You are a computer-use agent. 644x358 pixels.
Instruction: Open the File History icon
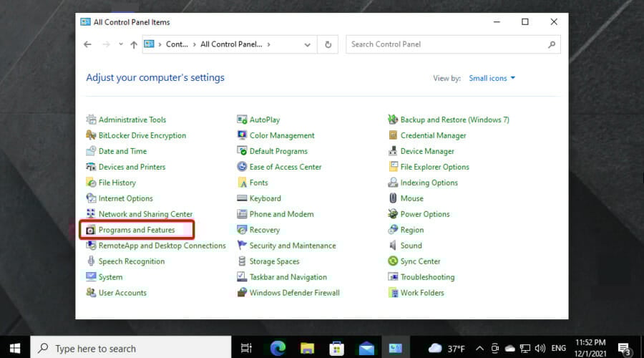pos(91,183)
